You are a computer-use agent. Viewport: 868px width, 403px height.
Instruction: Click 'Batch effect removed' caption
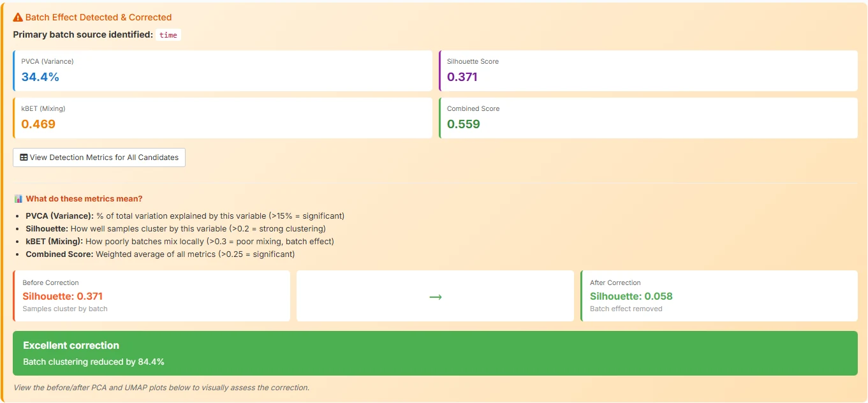pos(626,309)
